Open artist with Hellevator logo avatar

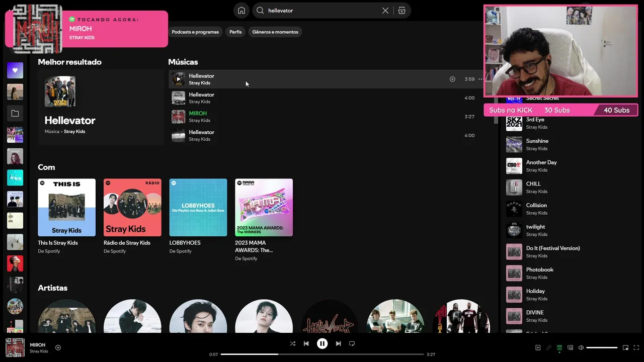click(330, 317)
